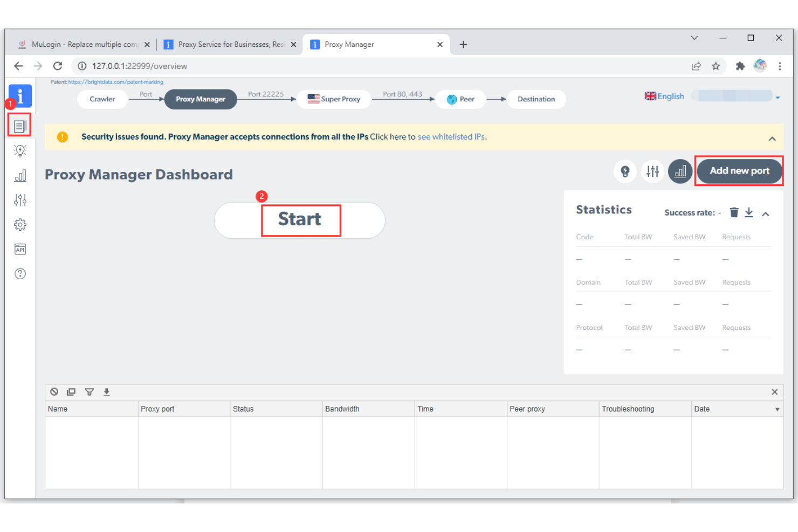Click the Proxy Manager flow node
The height and width of the screenshot is (532, 798).
pyautogui.click(x=201, y=99)
